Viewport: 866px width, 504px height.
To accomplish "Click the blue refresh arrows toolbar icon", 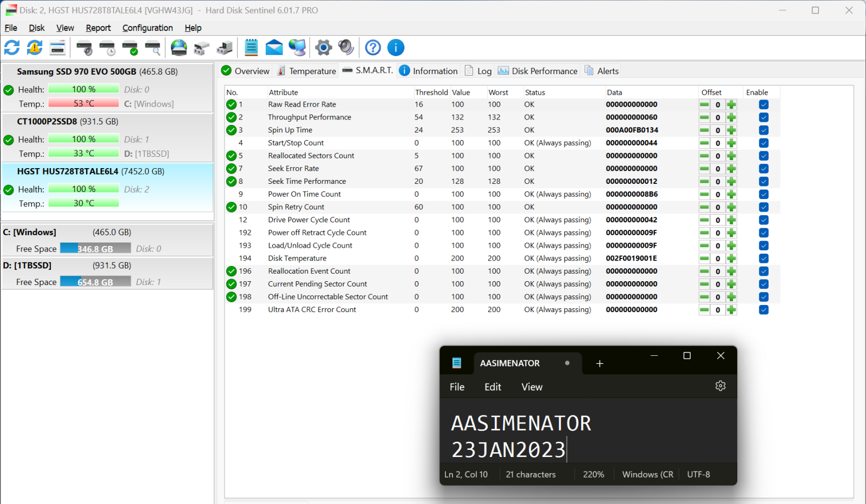I will point(12,48).
